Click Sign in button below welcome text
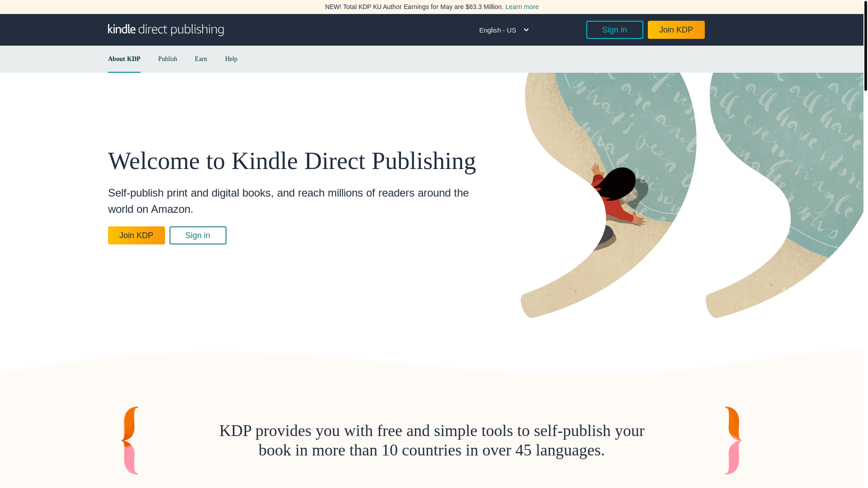The width and height of the screenshot is (868, 488). (198, 235)
